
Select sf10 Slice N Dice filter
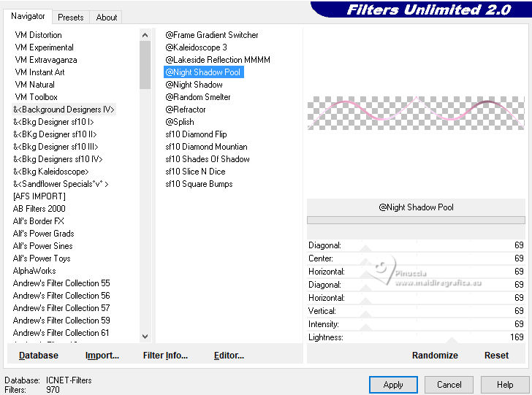tap(195, 172)
